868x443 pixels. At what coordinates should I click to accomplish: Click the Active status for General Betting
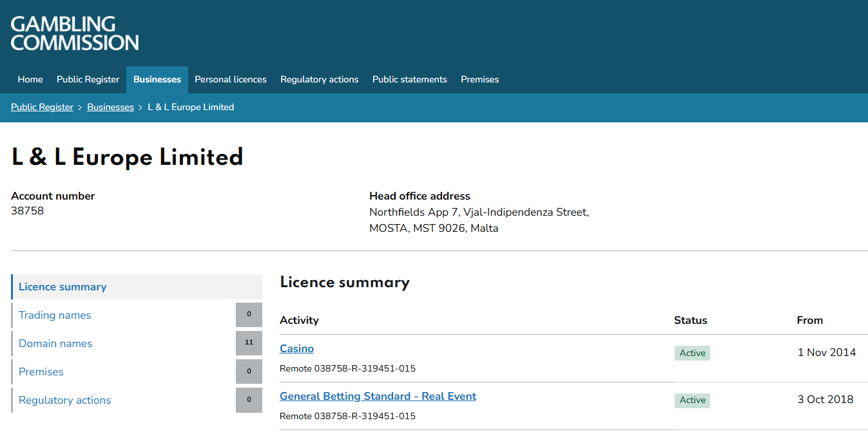click(x=692, y=400)
